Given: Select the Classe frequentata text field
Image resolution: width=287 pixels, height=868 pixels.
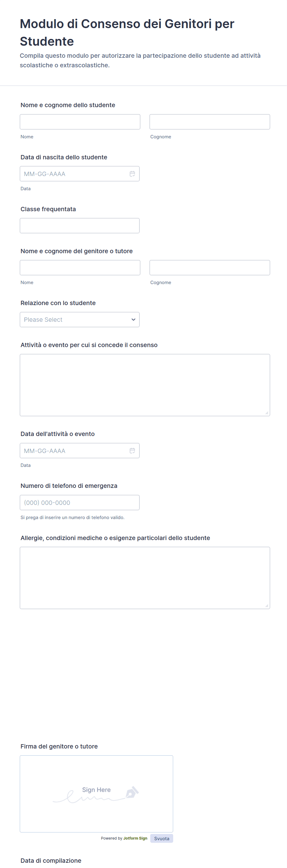Looking at the screenshot, I should coord(80,226).
